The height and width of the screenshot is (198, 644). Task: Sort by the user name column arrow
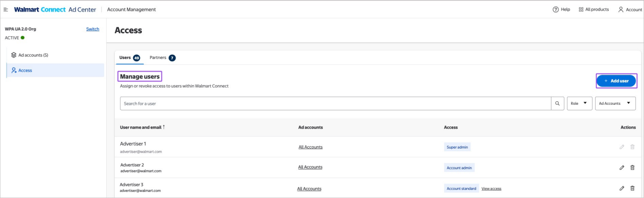164,127
